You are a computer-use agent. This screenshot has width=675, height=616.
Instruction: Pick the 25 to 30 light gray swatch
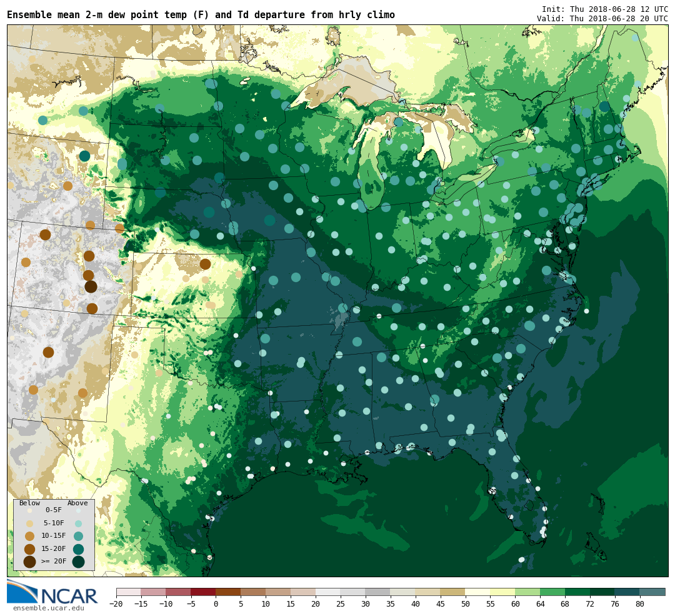353,592
